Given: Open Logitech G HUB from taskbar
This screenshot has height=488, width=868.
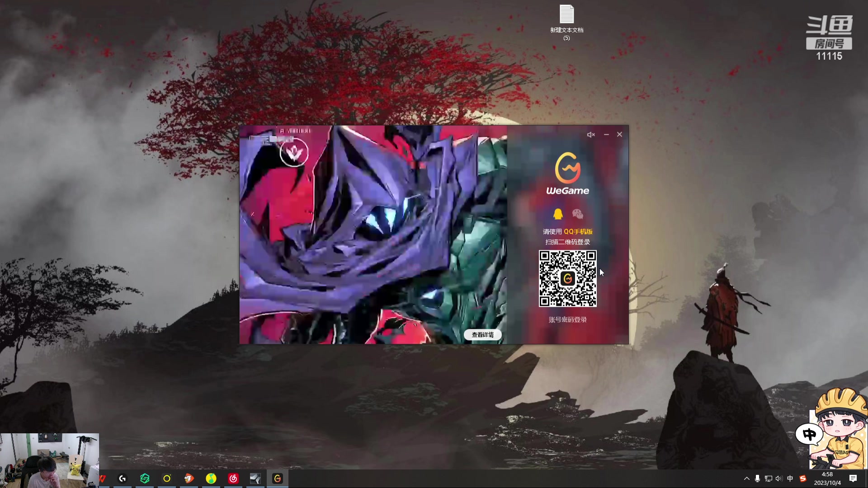Looking at the screenshot, I should [x=123, y=479].
